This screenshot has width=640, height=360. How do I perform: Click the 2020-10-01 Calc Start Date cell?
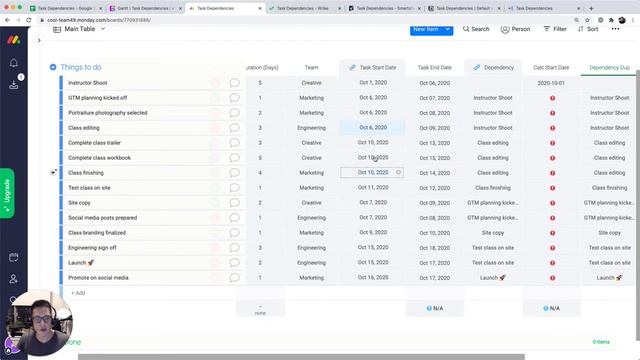(x=551, y=83)
